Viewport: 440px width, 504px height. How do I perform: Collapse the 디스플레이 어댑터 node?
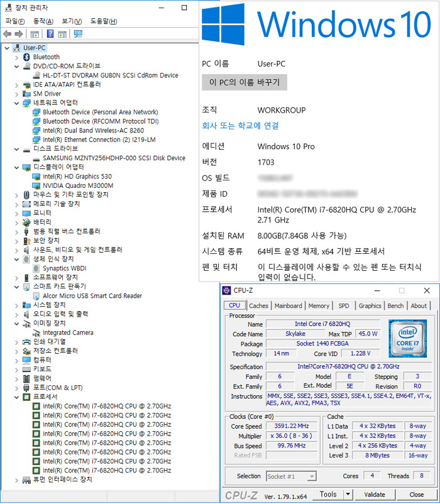(16, 167)
